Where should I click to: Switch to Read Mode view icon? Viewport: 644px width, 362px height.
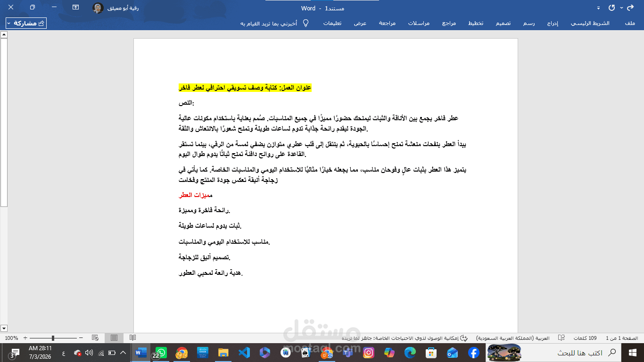[x=133, y=338]
